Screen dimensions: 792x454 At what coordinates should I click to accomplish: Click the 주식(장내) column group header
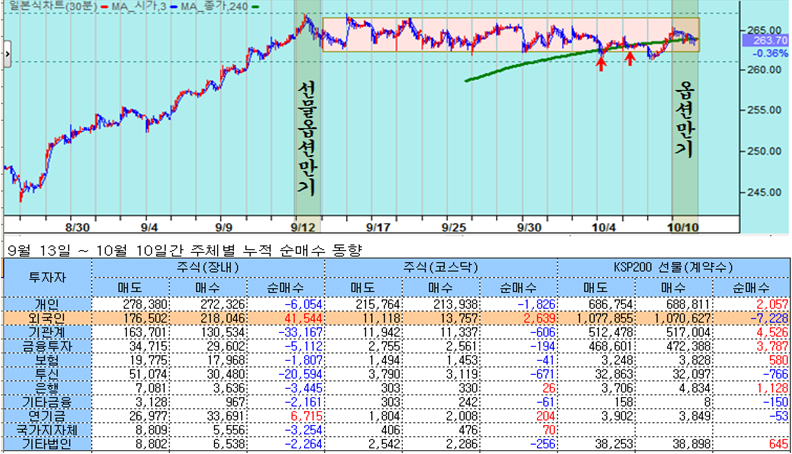tap(206, 266)
